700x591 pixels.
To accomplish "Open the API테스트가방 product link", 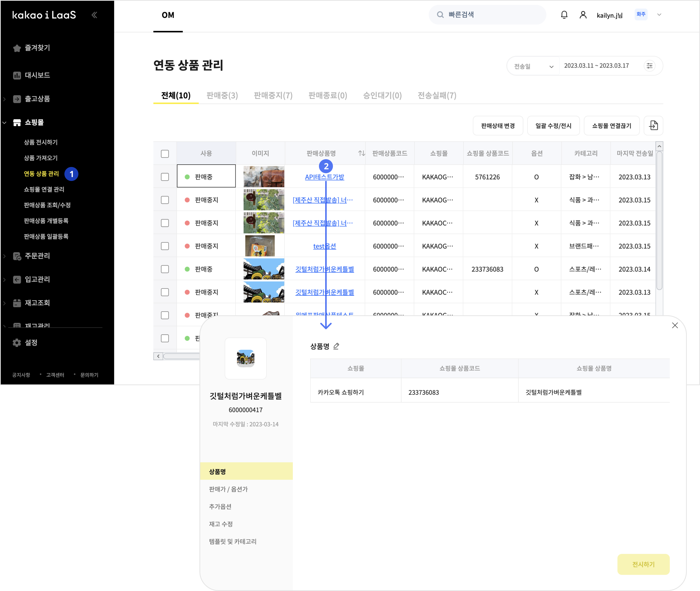I will click(324, 177).
